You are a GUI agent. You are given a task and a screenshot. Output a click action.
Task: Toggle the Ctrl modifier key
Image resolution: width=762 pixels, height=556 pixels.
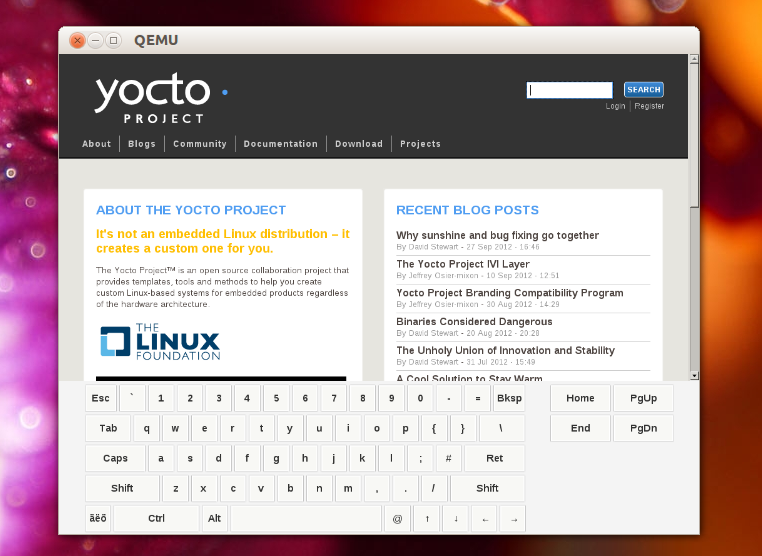coord(156,518)
